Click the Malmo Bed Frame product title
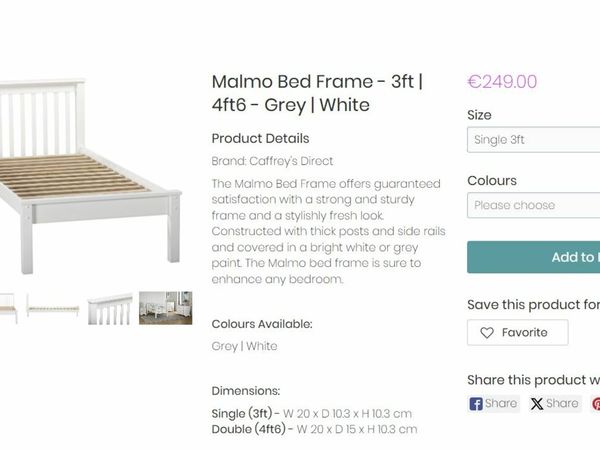This screenshot has height=450, width=600. 317,93
